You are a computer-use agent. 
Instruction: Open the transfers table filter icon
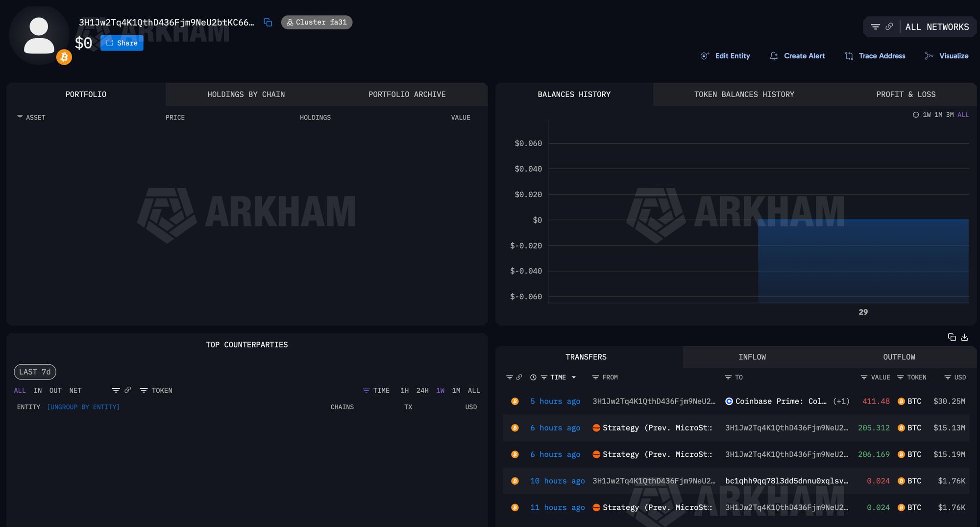pos(510,377)
